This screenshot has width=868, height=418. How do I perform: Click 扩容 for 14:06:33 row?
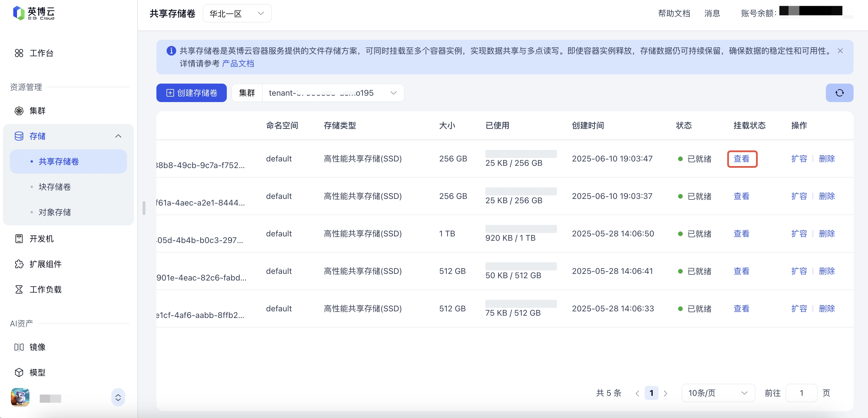pos(799,309)
